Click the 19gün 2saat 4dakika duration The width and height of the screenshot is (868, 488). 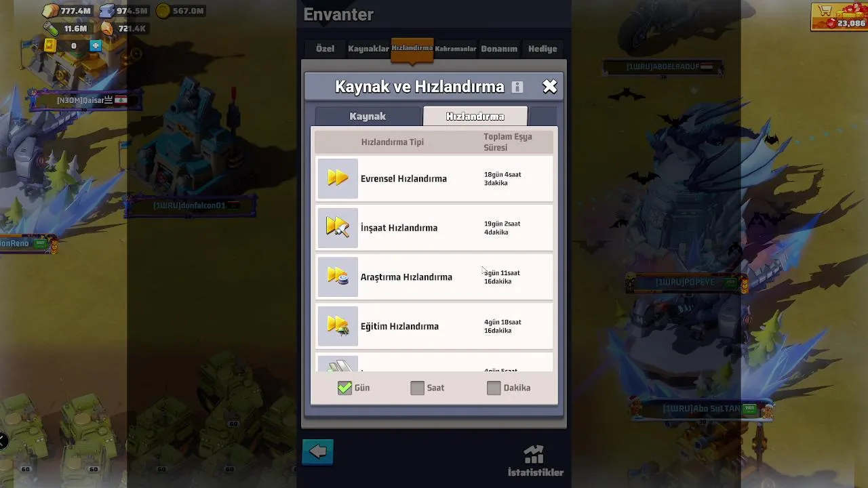pyautogui.click(x=502, y=228)
